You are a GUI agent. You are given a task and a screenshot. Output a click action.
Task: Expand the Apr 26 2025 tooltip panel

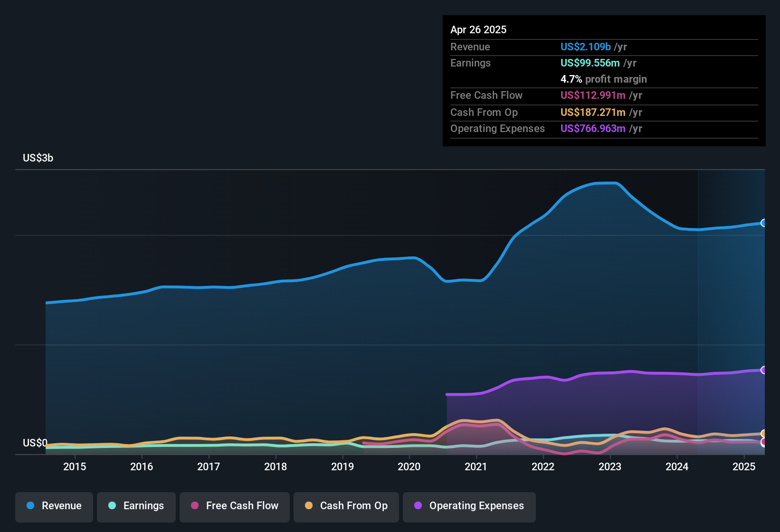point(478,29)
